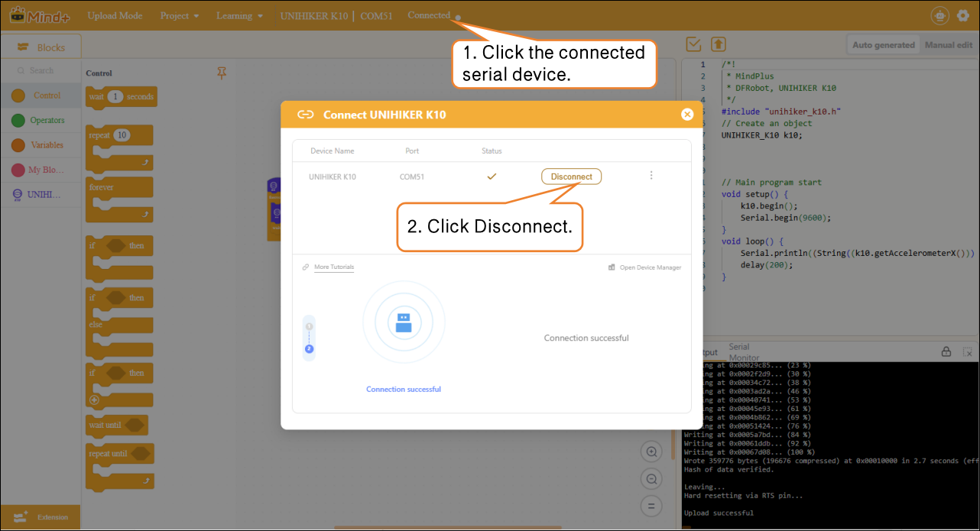Image resolution: width=980 pixels, height=531 pixels.
Task: Toggle the lock icon in the output panel
Action: (946, 352)
